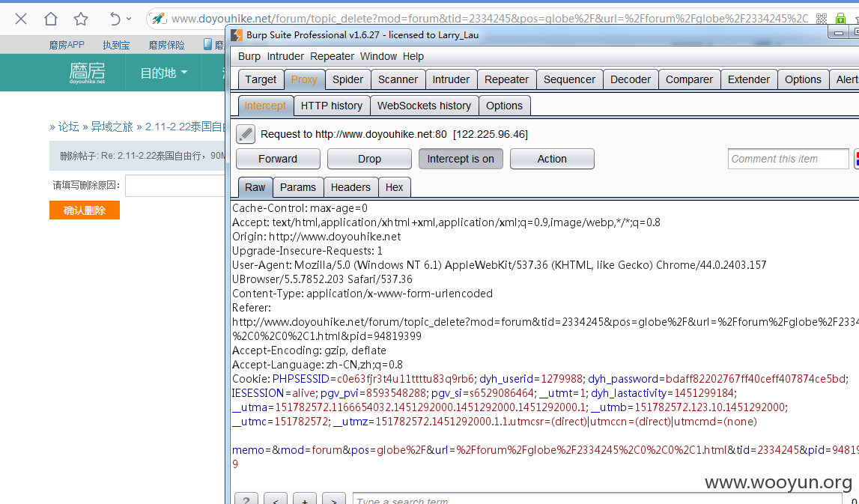
Task: Click the green lock security icon
Action: (x=840, y=19)
